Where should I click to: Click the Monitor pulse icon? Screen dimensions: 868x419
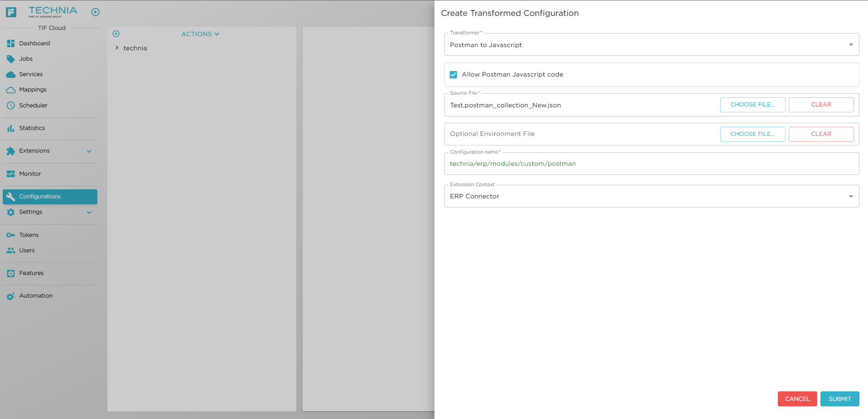pyautogui.click(x=11, y=174)
